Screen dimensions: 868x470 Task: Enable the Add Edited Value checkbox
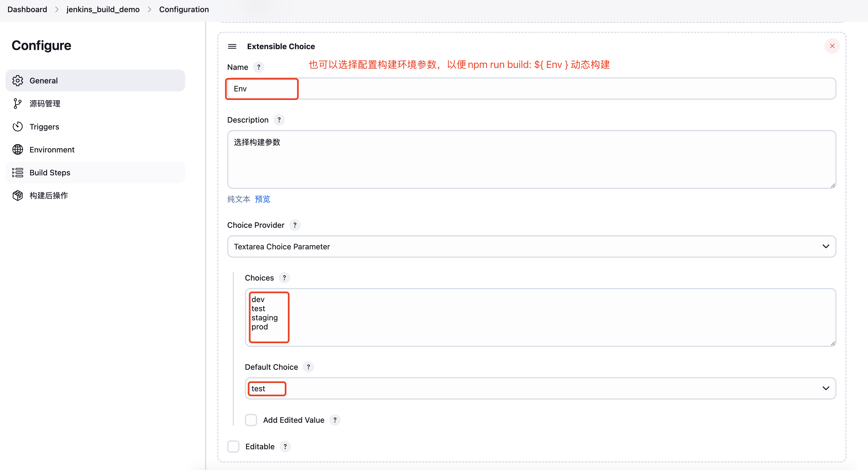[251, 420]
